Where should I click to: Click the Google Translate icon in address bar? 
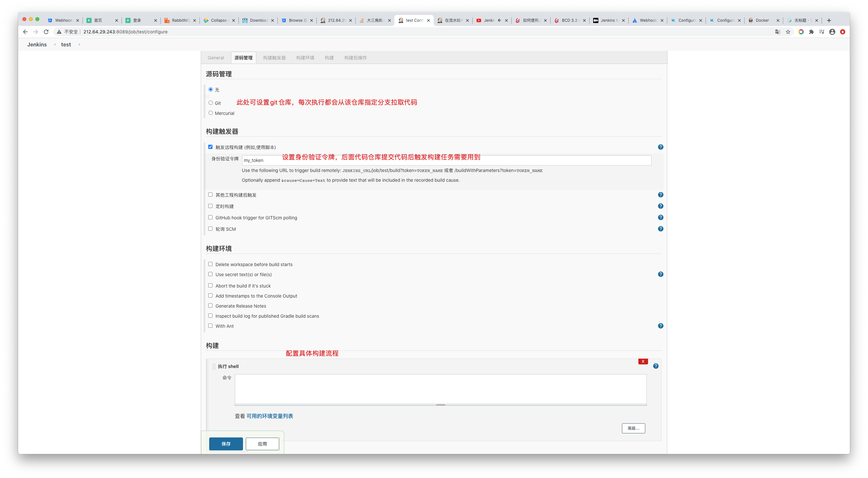(777, 32)
